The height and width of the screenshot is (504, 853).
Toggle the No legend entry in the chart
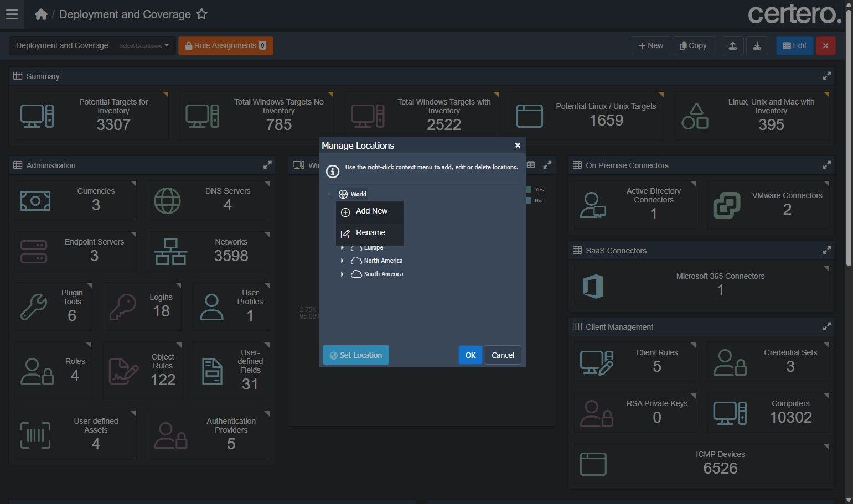(x=535, y=201)
